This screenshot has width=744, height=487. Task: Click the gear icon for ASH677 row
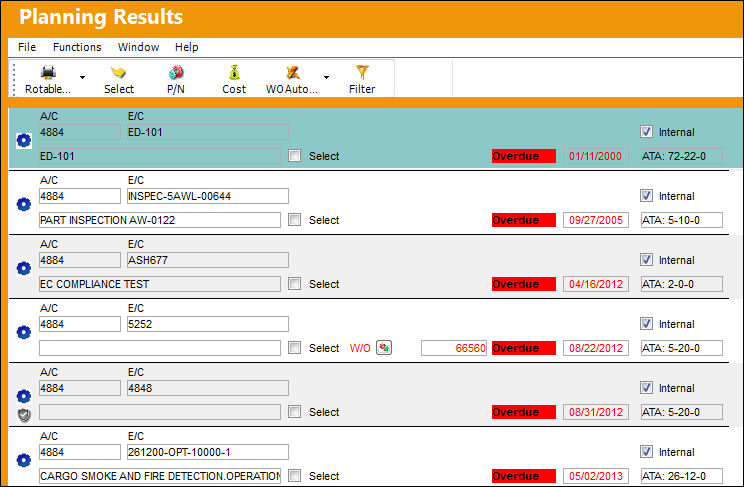click(24, 269)
